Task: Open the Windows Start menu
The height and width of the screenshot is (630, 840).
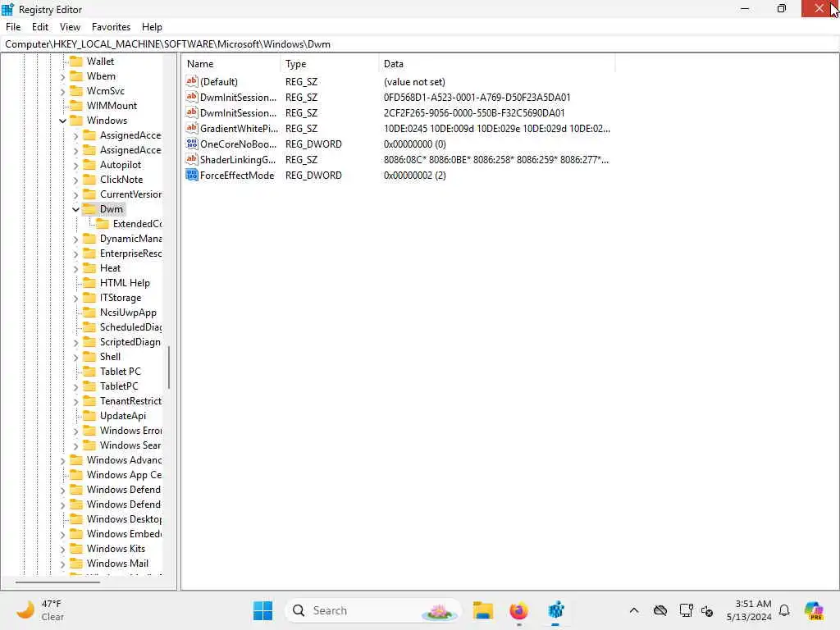Action: (262, 610)
